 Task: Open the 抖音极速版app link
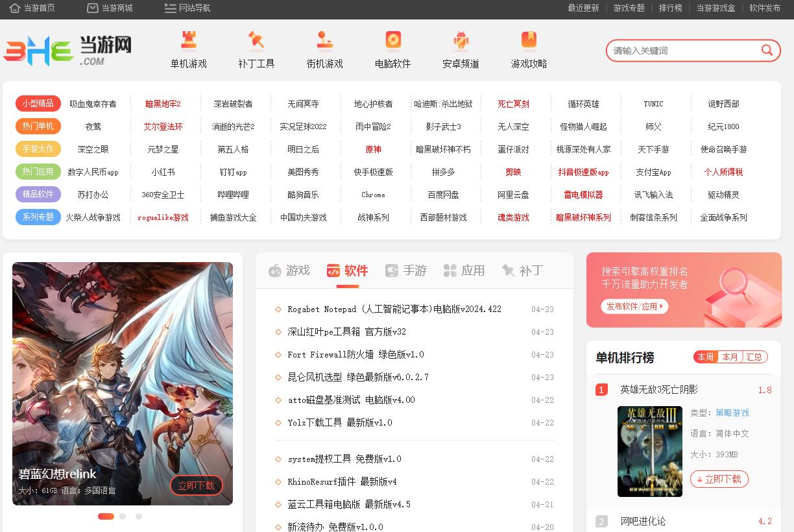[584, 172]
